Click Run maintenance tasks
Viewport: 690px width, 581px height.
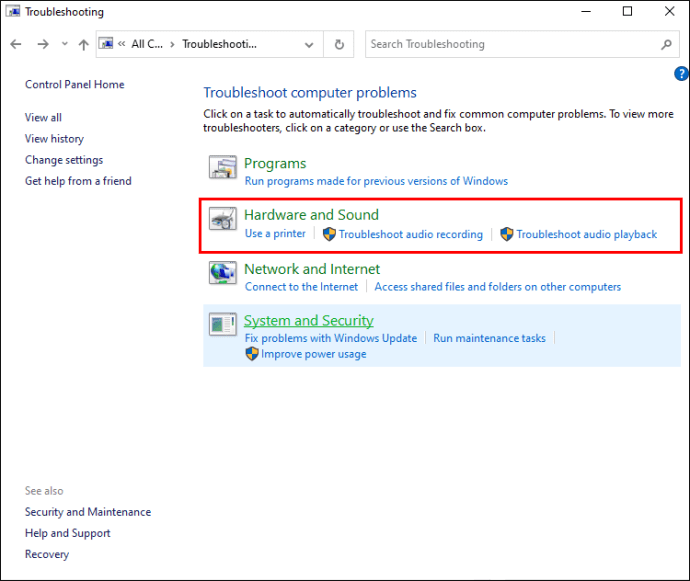coord(489,338)
